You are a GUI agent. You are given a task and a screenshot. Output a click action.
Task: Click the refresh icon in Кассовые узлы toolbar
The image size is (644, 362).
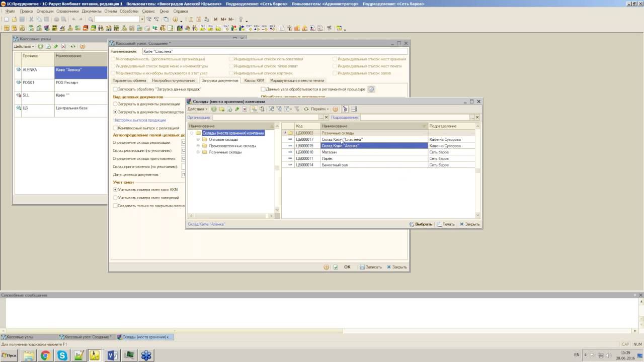pos(73,47)
